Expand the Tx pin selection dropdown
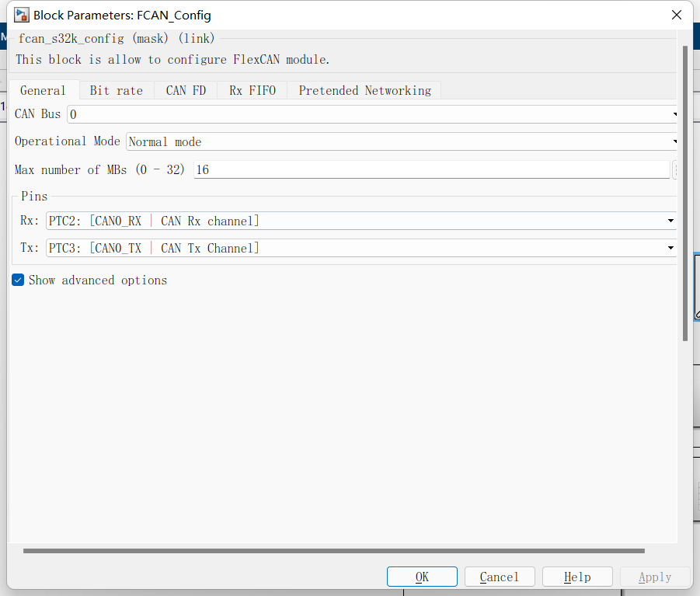The width and height of the screenshot is (700, 596). tap(670, 248)
